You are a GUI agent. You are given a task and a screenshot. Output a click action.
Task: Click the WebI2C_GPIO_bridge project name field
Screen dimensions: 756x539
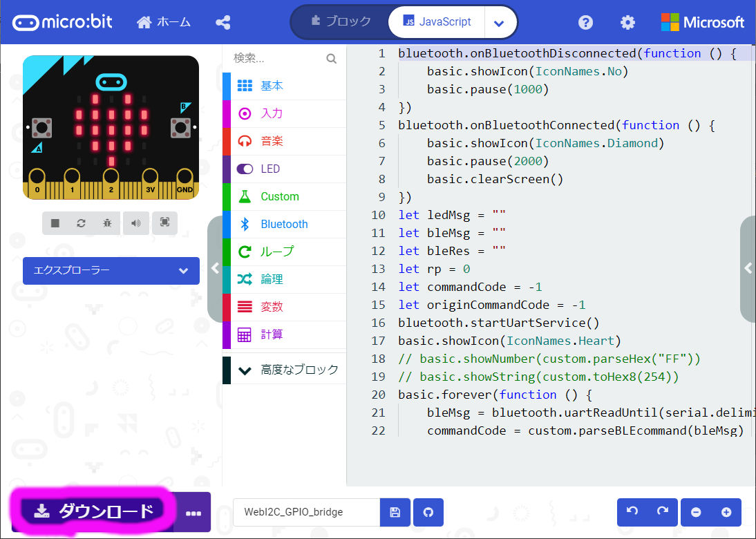pos(306,512)
